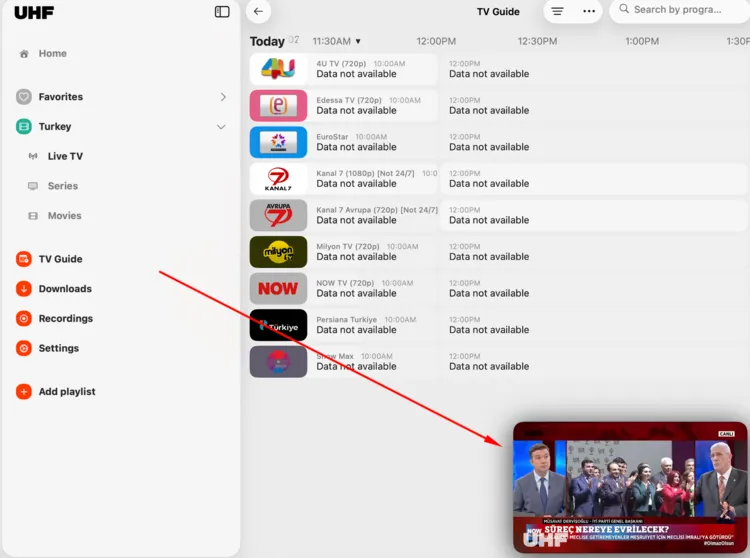Open the filter list icon
Viewport: 750px width, 558px height.
point(557,12)
